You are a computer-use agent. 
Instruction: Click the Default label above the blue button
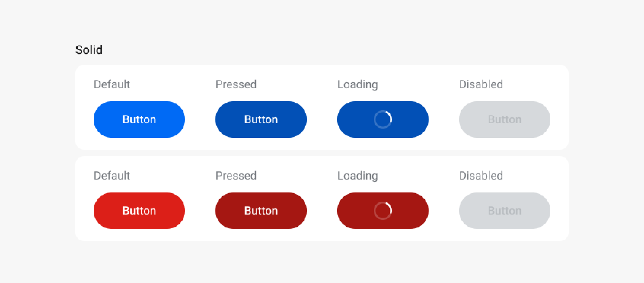[x=112, y=84]
